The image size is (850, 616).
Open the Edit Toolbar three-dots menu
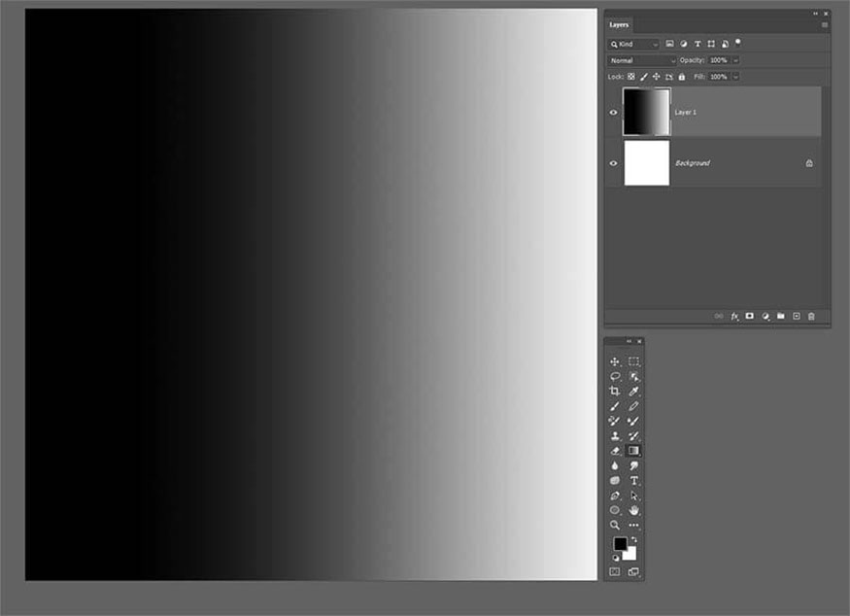633,525
